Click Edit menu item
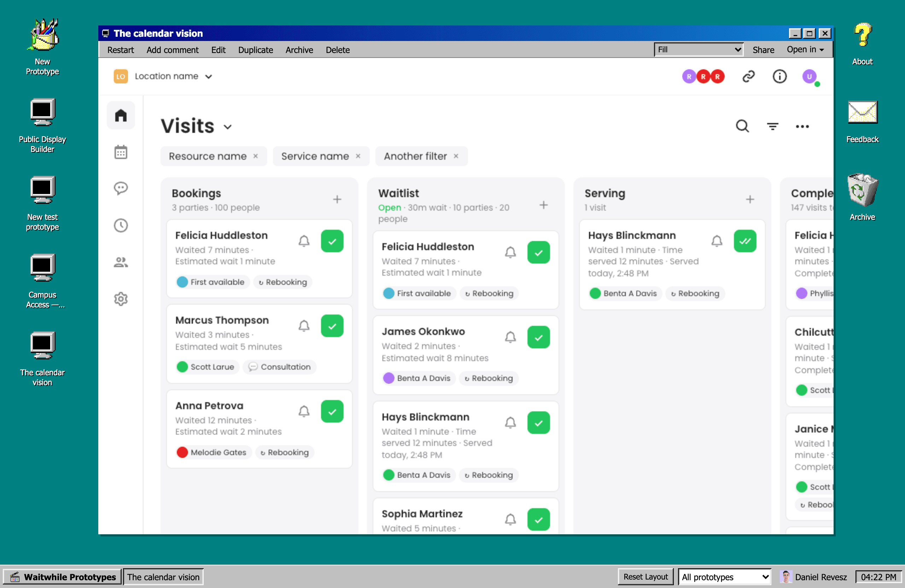 (x=218, y=50)
